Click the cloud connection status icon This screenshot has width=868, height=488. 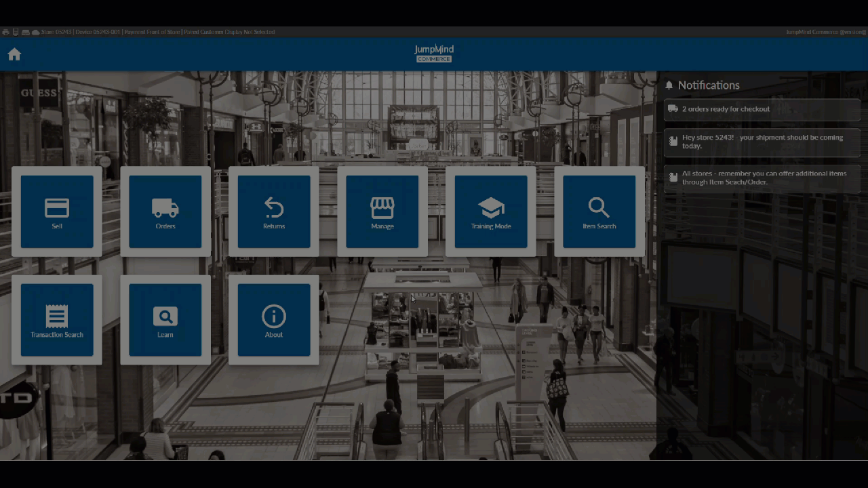click(x=35, y=32)
